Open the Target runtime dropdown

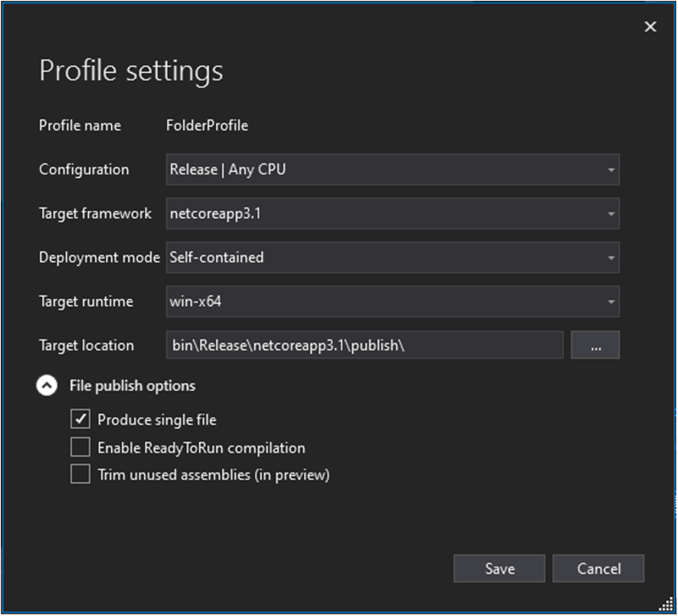click(x=392, y=302)
